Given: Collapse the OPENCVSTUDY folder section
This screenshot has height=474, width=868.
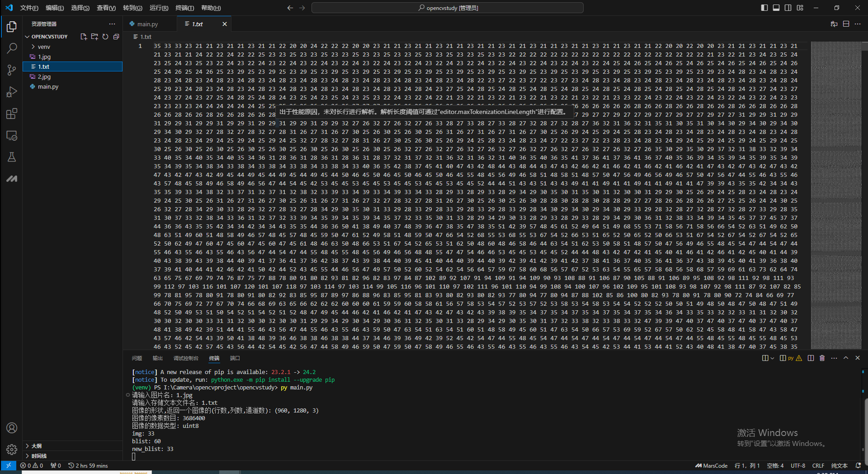Looking at the screenshot, I should [72, 37].
